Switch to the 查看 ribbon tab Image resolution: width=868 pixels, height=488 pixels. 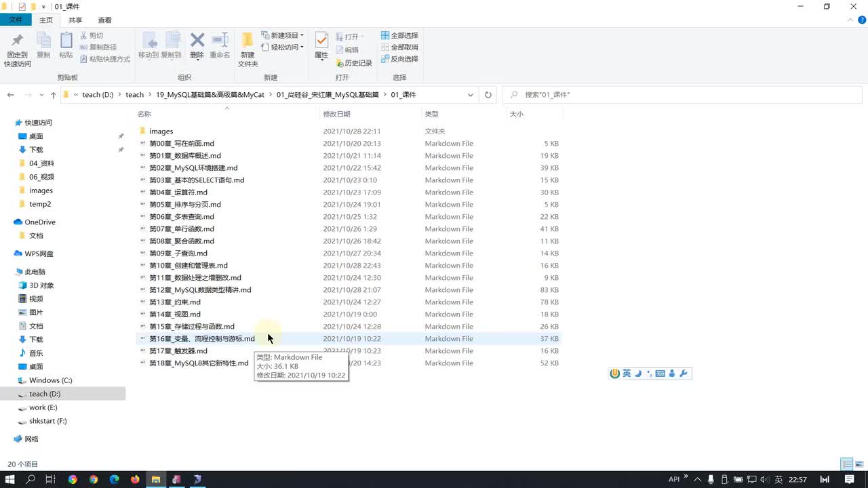pyautogui.click(x=104, y=20)
